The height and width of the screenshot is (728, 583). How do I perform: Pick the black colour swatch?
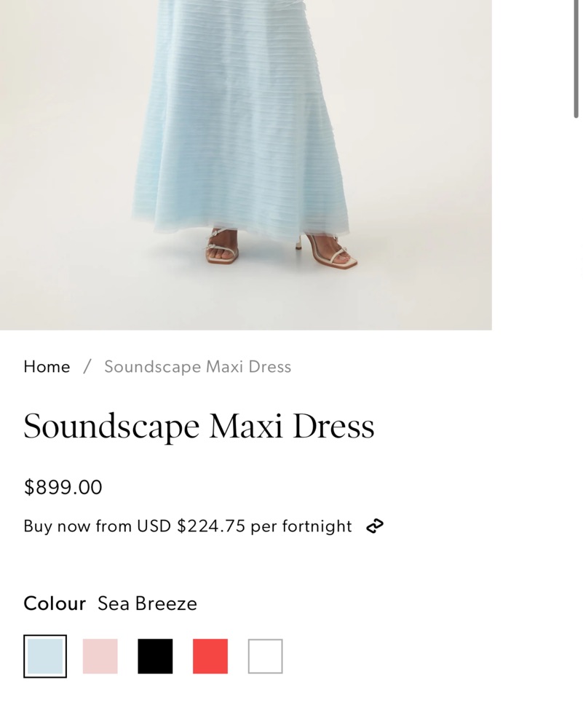(x=155, y=656)
